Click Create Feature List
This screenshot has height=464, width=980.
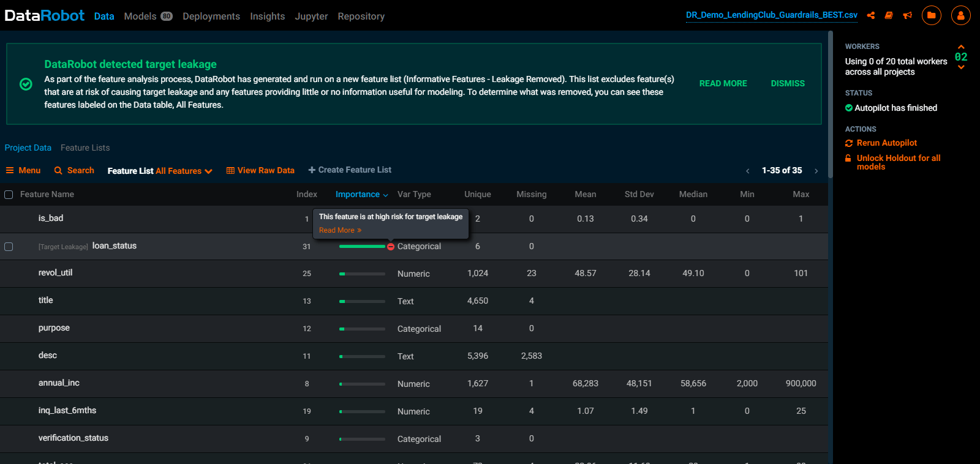(x=350, y=170)
